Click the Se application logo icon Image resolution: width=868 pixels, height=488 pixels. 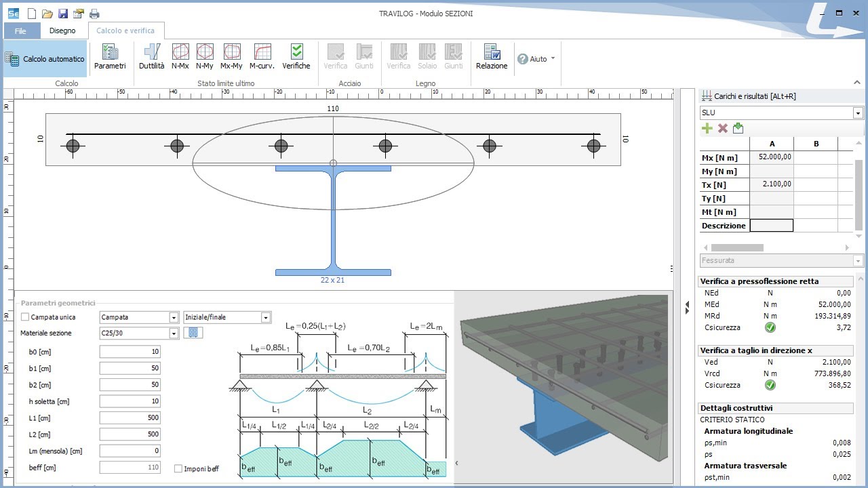click(x=12, y=14)
